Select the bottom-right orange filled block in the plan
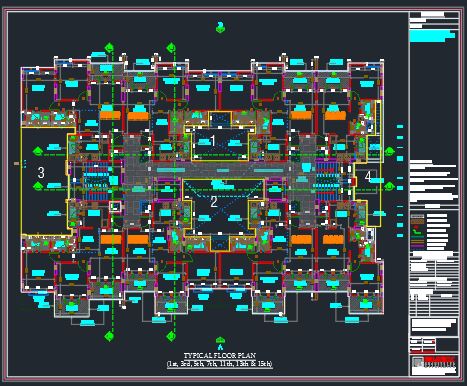 (333, 239)
